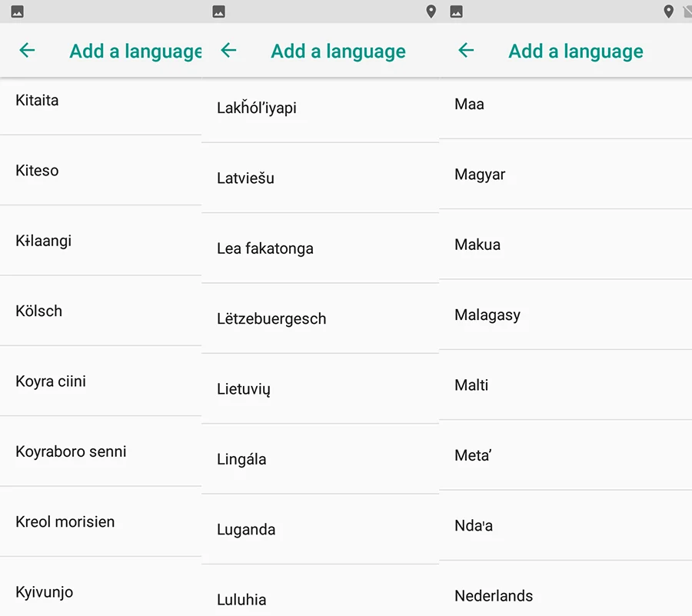Tap the location pin icon in middle status bar

431,12
